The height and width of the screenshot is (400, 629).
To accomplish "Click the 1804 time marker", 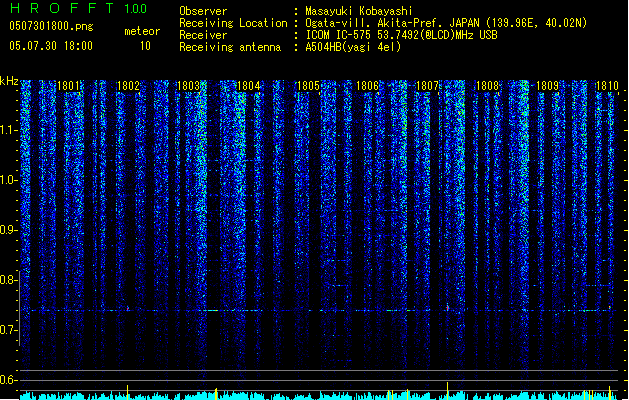I will (x=248, y=86).
